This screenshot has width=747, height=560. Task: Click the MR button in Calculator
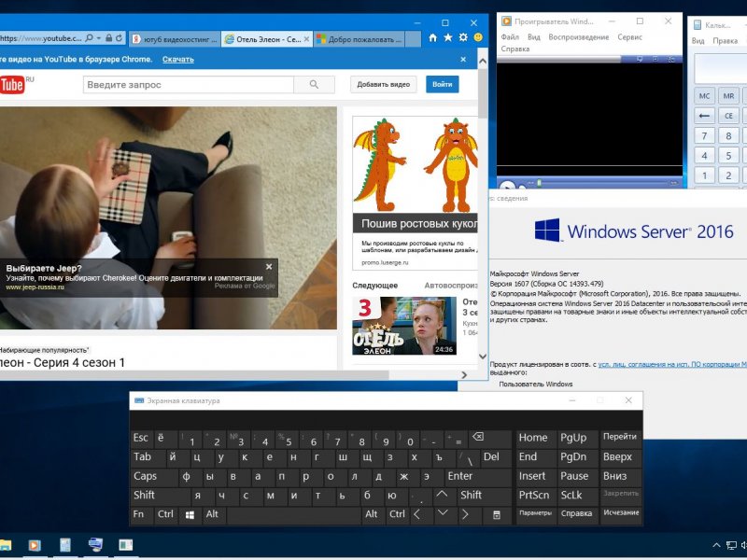point(728,96)
